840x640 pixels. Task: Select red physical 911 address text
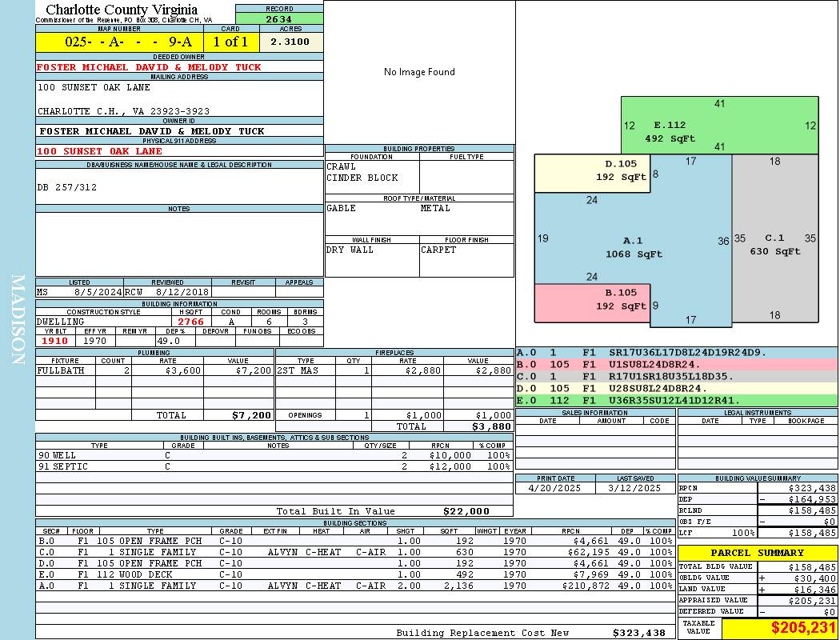[x=99, y=151]
